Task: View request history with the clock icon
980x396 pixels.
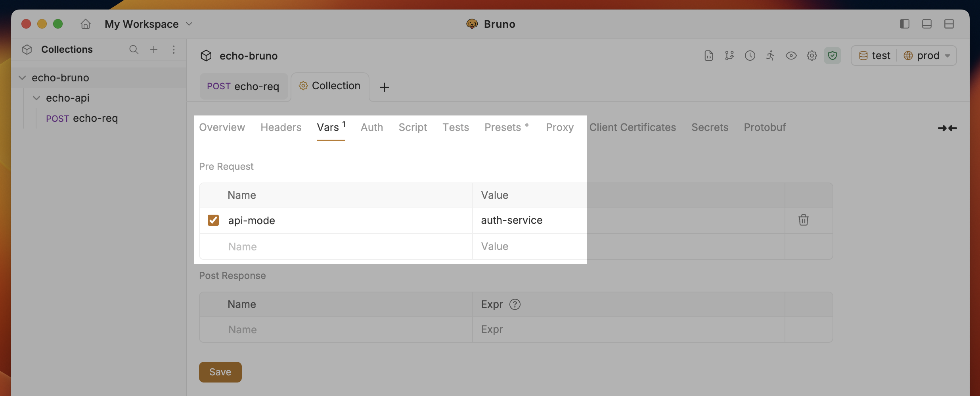Action: click(750, 56)
